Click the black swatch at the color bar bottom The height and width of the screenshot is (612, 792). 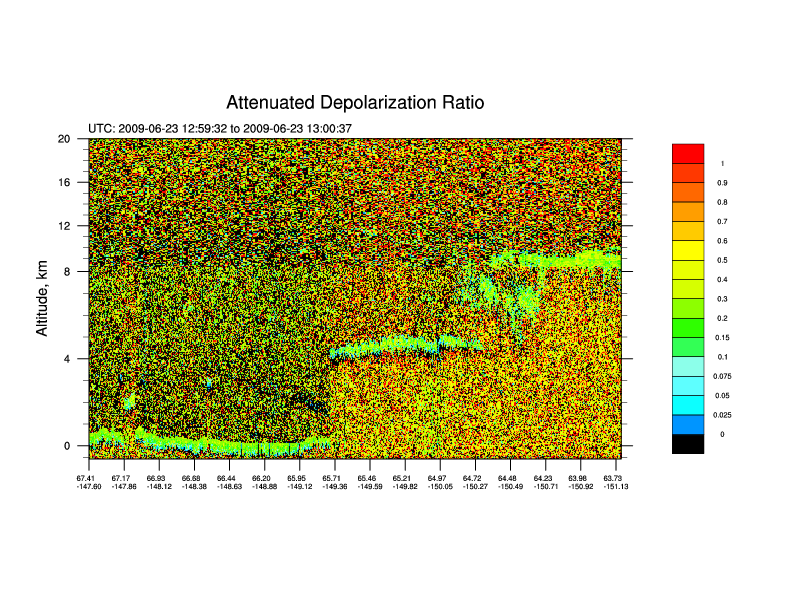coord(688,444)
